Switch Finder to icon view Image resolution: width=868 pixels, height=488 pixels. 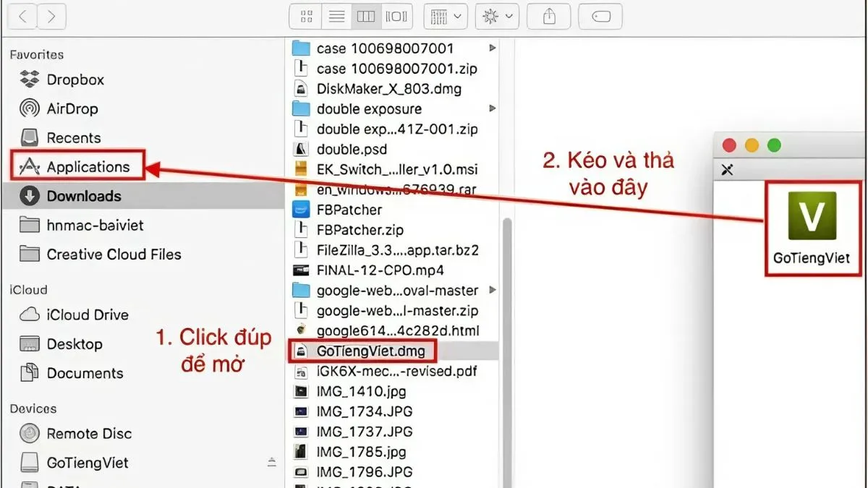click(x=305, y=16)
